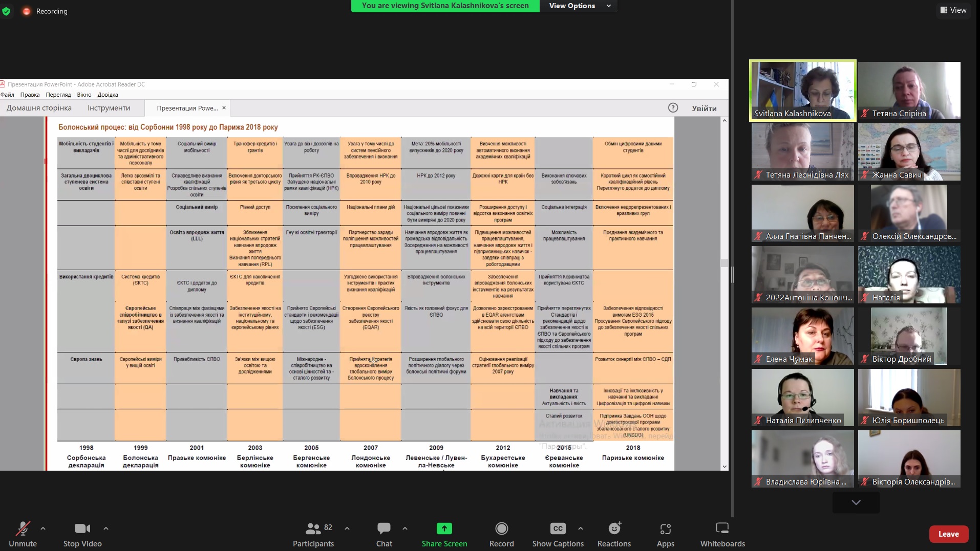Switch to the Інструменти tab

[x=109, y=108]
